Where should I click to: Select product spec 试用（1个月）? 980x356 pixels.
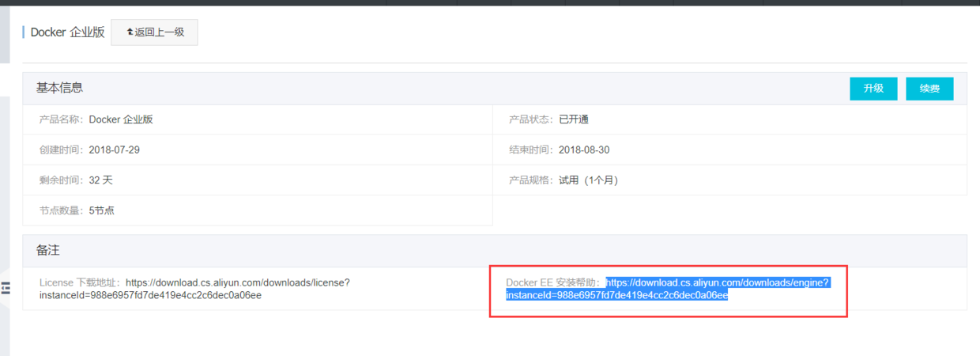[x=589, y=180]
